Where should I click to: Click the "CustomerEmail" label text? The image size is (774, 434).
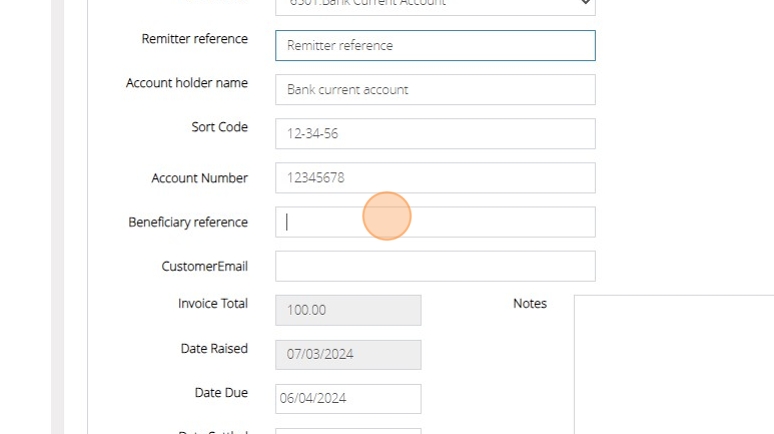pyautogui.click(x=204, y=266)
